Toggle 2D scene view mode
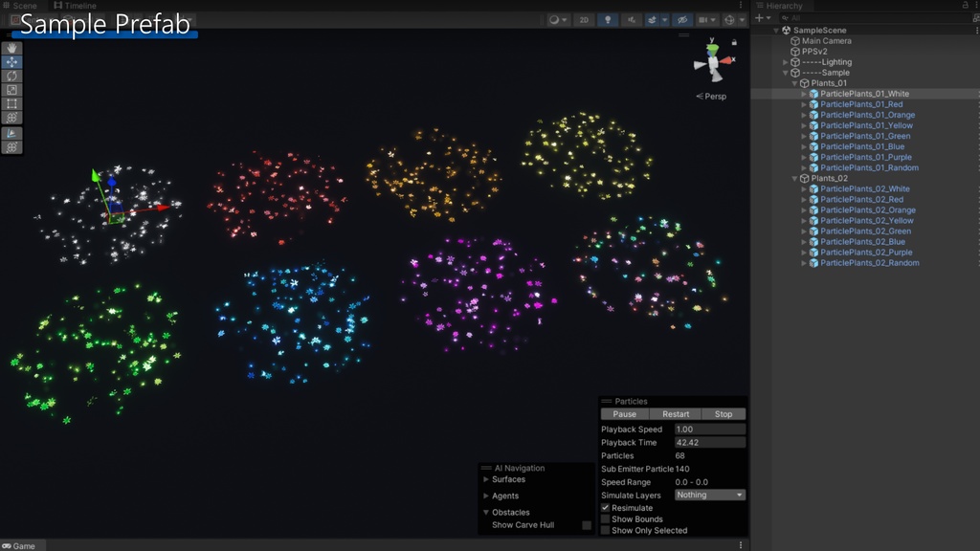Viewport: 980px width, 551px height. 584,20
